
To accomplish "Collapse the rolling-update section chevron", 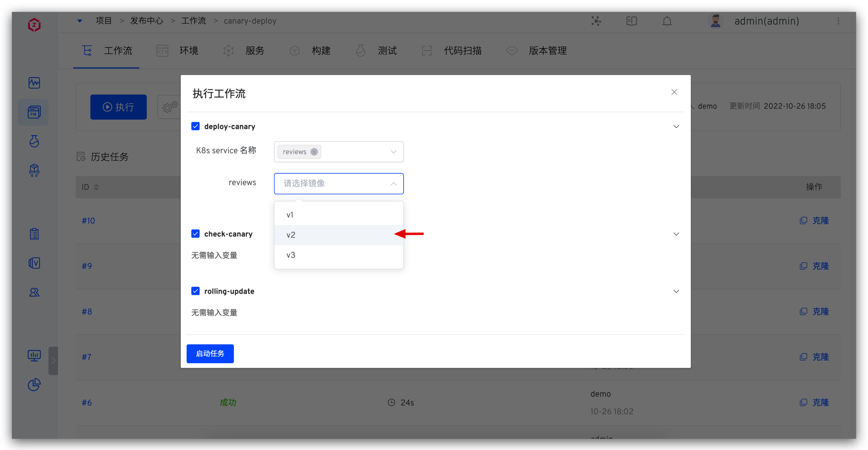I will click(x=676, y=291).
